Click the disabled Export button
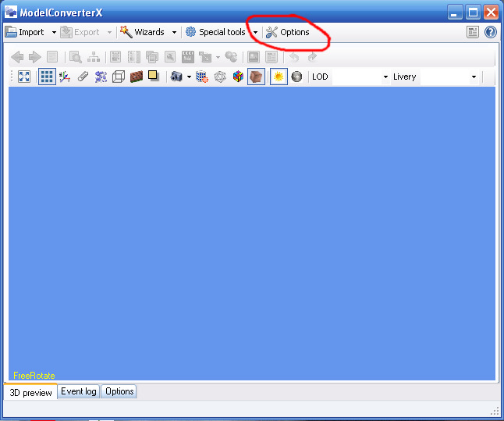This screenshot has width=504, height=421. 80,32
